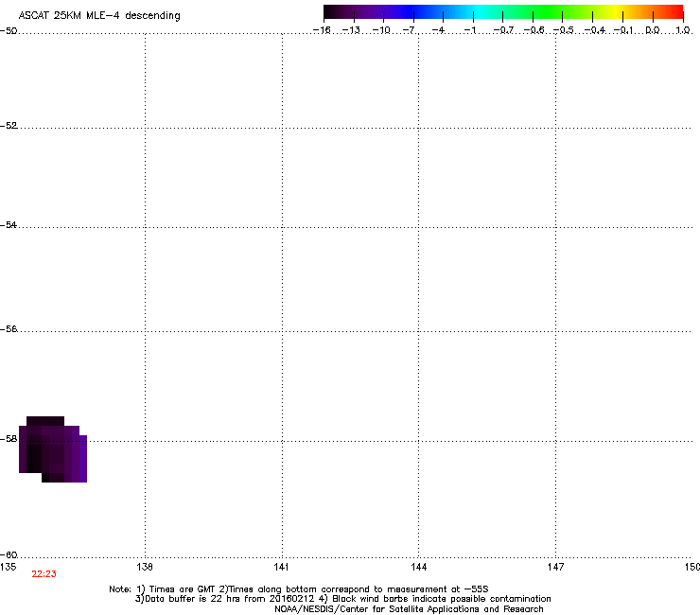Click the 147 longitude axis label
The height and width of the screenshot is (615, 700).
[x=555, y=567]
